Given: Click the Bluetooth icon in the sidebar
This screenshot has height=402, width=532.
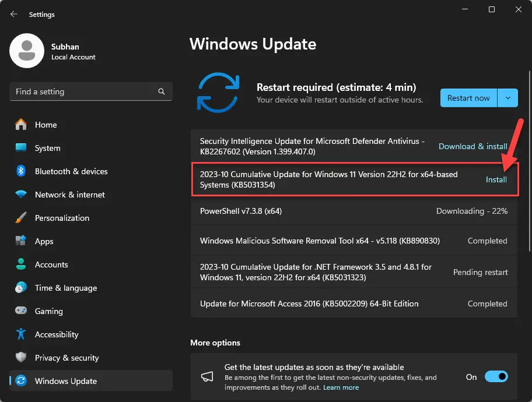Looking at the screenshot, I should 21,171.
